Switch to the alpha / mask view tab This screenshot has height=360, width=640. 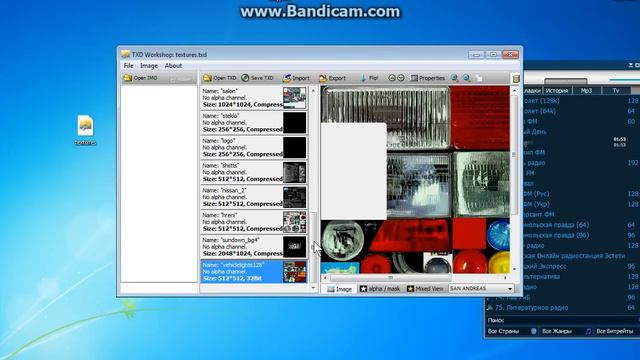(380, 289)
